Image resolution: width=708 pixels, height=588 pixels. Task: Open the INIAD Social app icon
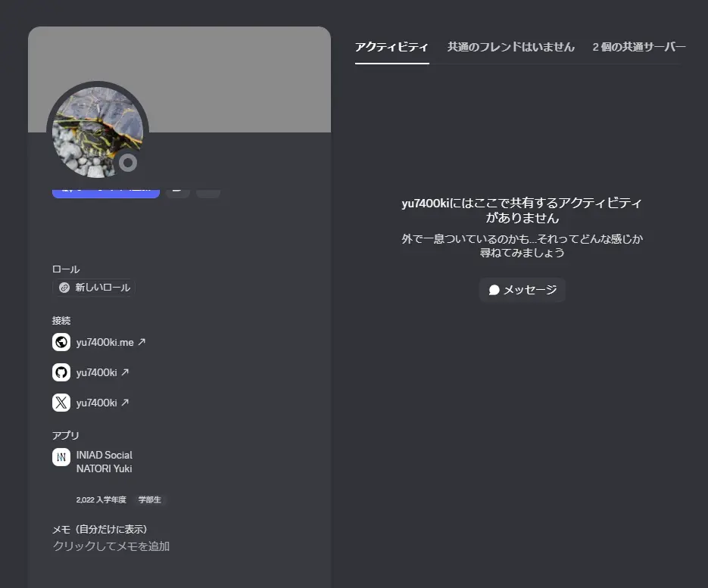pos(61,457)
